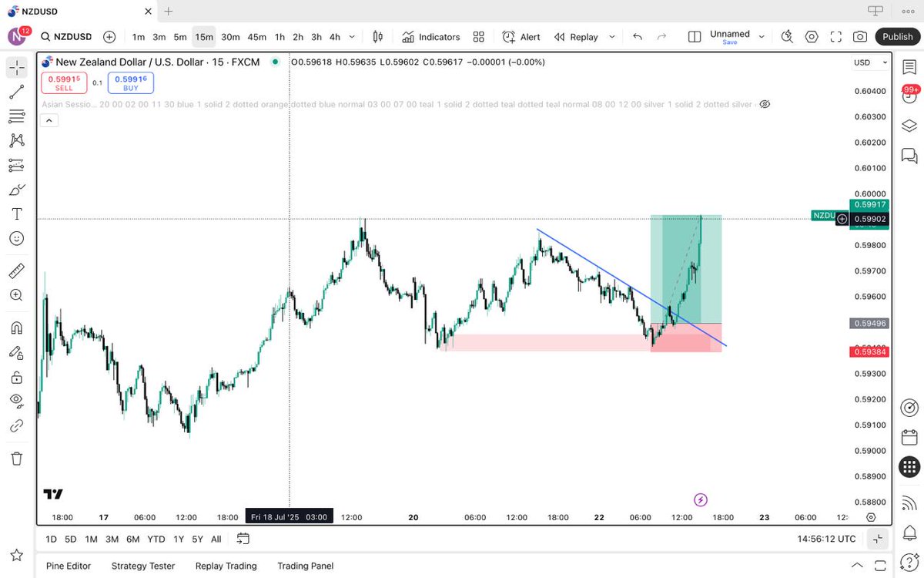Click the NZDUSD symbol search box
Screen dimensions: 924x578
point(66,37)
